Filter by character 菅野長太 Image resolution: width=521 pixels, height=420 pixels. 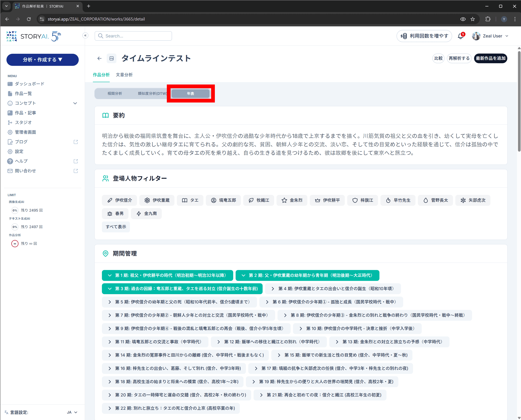click(435, 200)
